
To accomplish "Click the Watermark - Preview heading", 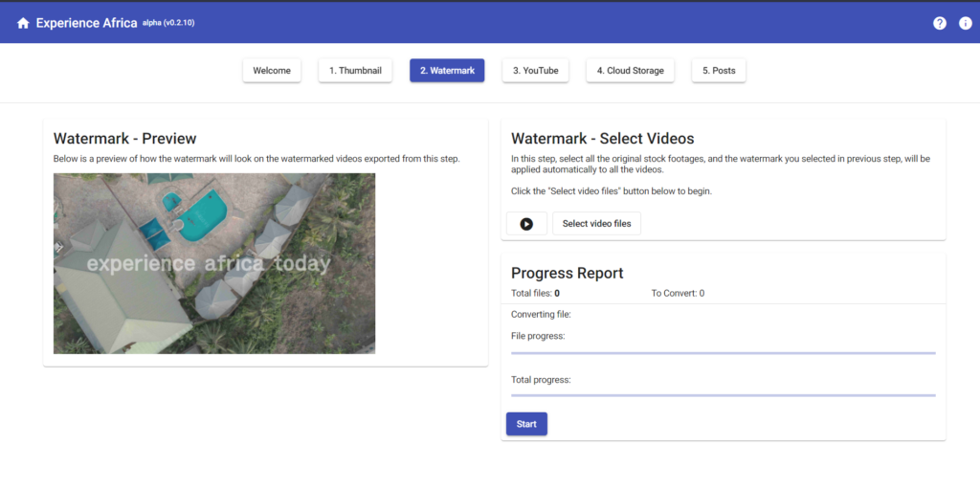I will point(124,139).
